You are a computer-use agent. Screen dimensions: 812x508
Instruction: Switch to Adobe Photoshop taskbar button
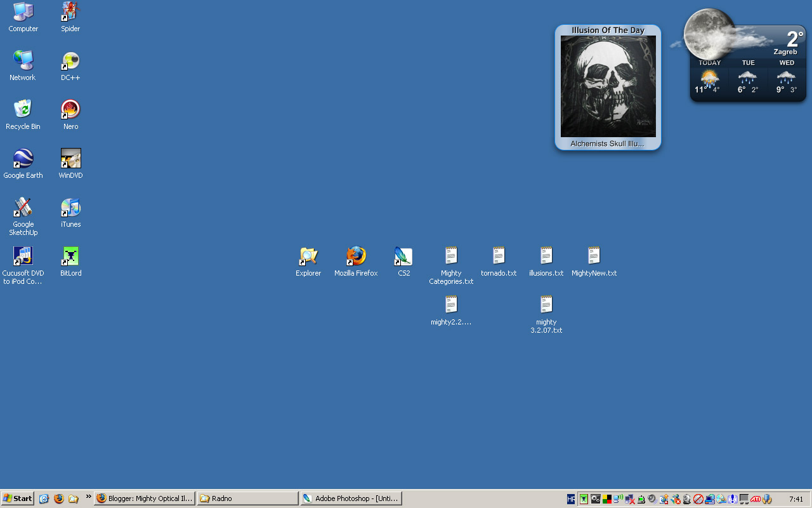click(x=351, y=498)
